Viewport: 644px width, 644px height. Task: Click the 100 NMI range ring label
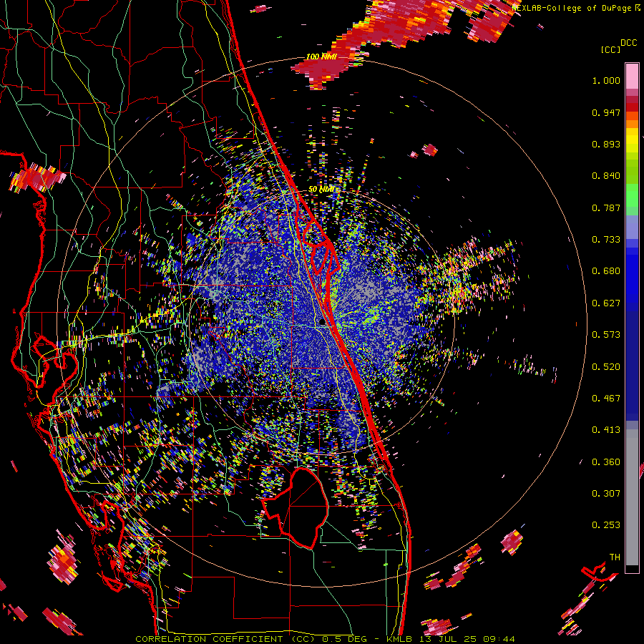[x=321, y=57]
